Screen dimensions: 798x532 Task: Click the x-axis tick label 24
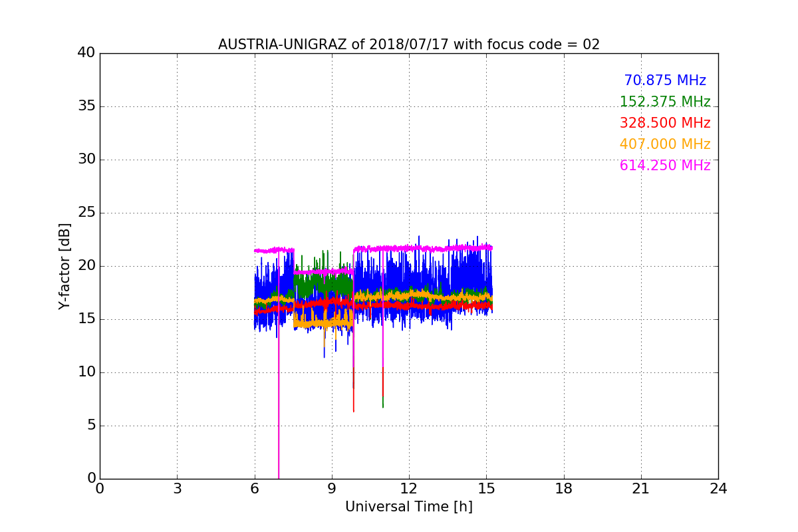(718, 489)
